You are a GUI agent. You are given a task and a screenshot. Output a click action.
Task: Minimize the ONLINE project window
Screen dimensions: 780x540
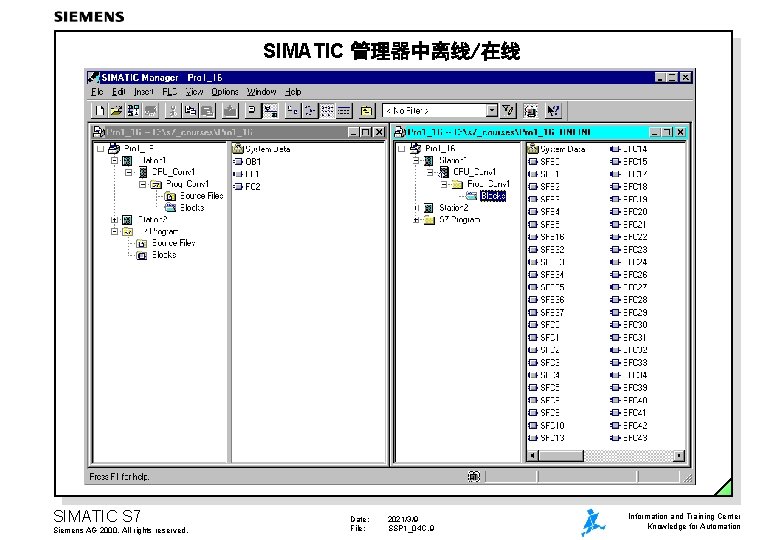655,132
